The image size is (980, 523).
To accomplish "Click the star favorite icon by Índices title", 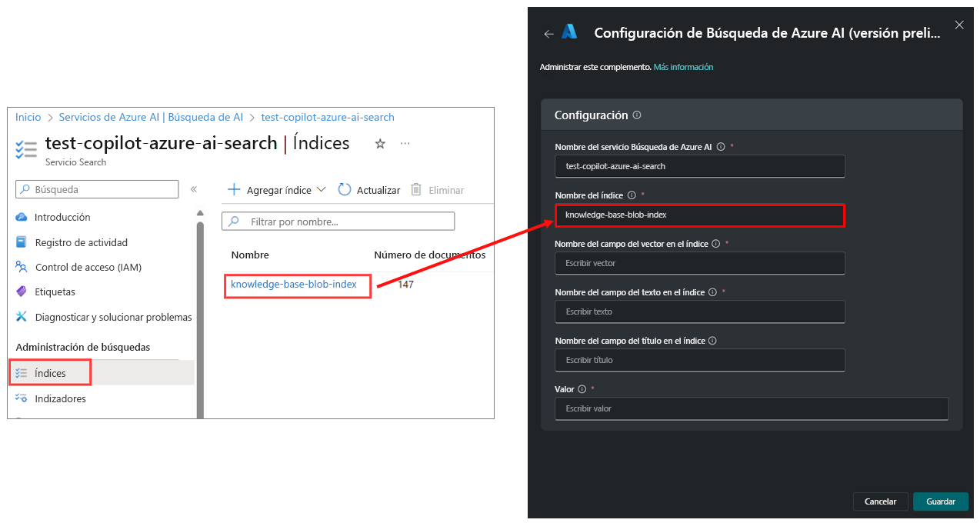I will 380,144.
